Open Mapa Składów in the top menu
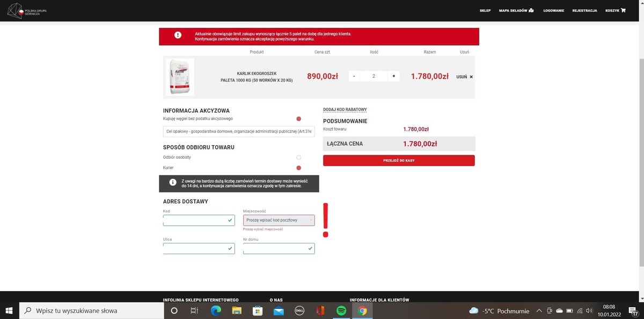The width and height of the screenshot is (644, 319). coord(516,10)
